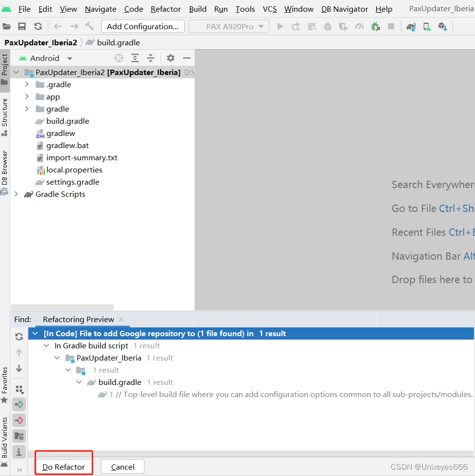Open project folder icon in toolbar
The height and width of the screenshot is (476, 475).
tap(7, 27)
